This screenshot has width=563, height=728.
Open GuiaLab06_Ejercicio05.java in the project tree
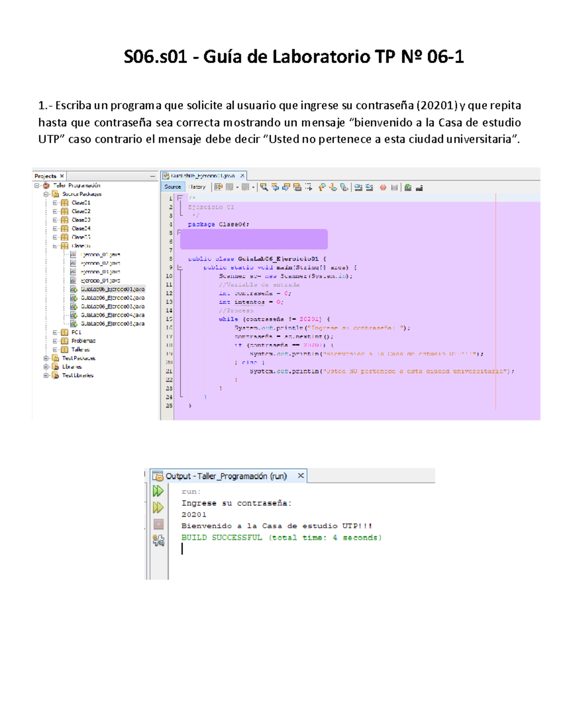tap(112, 323)
